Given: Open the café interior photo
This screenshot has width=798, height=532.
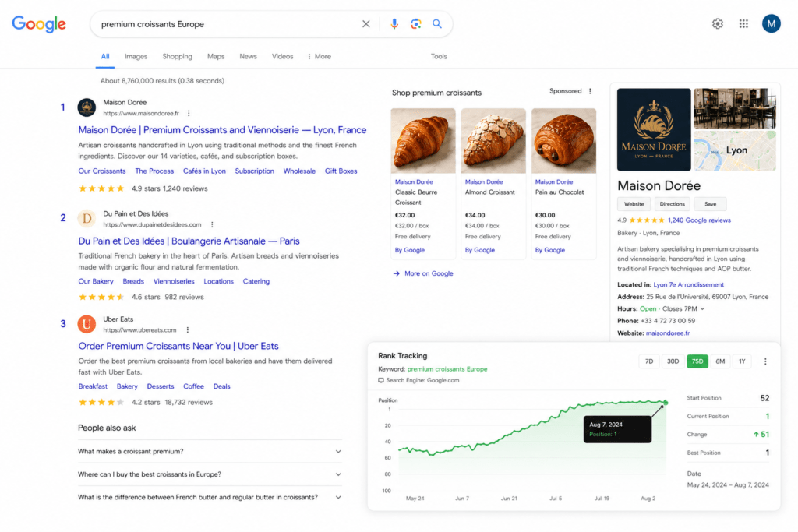Looking at the screenshot, I should pyautogui.click(x=735, y=108).
